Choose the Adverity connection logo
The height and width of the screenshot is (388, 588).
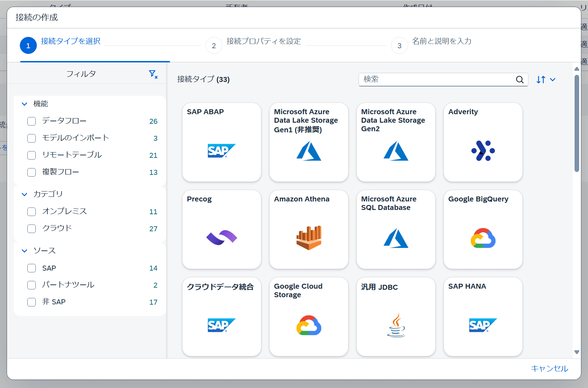point(483,151)
